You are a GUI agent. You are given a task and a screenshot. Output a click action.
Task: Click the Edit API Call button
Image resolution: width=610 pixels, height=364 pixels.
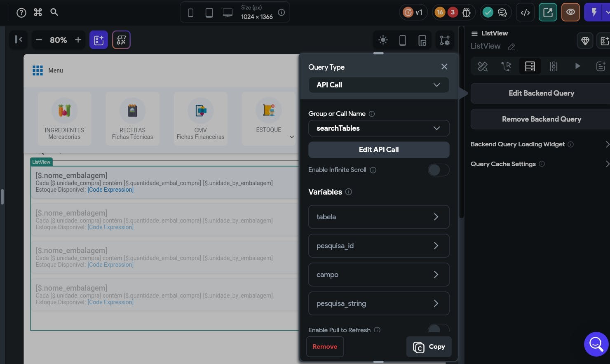379,150
